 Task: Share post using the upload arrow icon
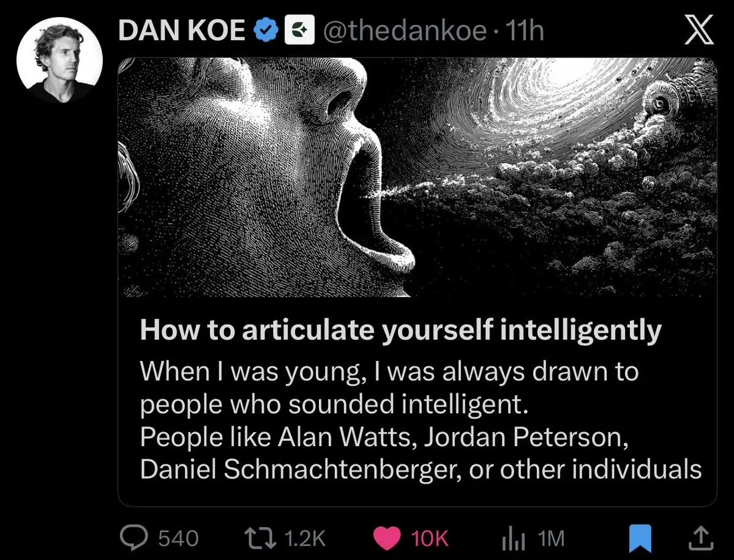click(x=701, y=538)
